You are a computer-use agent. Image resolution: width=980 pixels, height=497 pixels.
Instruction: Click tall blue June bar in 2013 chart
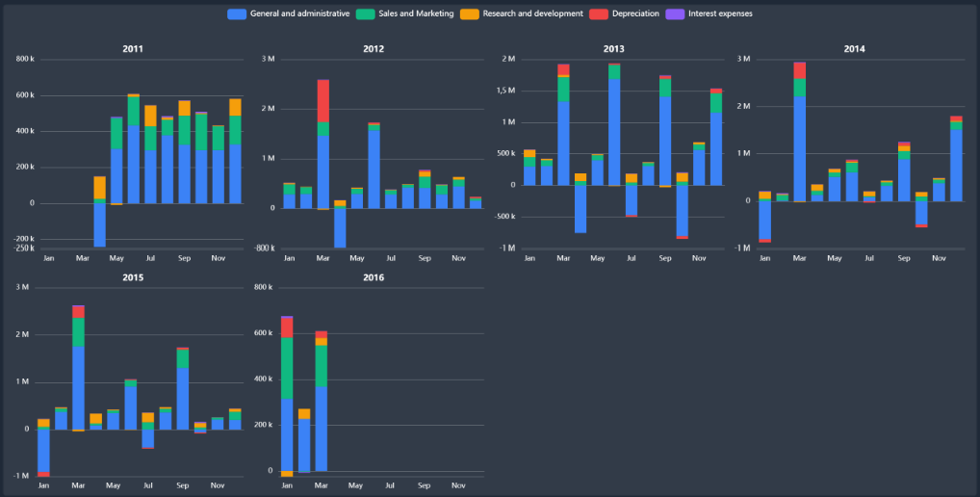point(614,132)
